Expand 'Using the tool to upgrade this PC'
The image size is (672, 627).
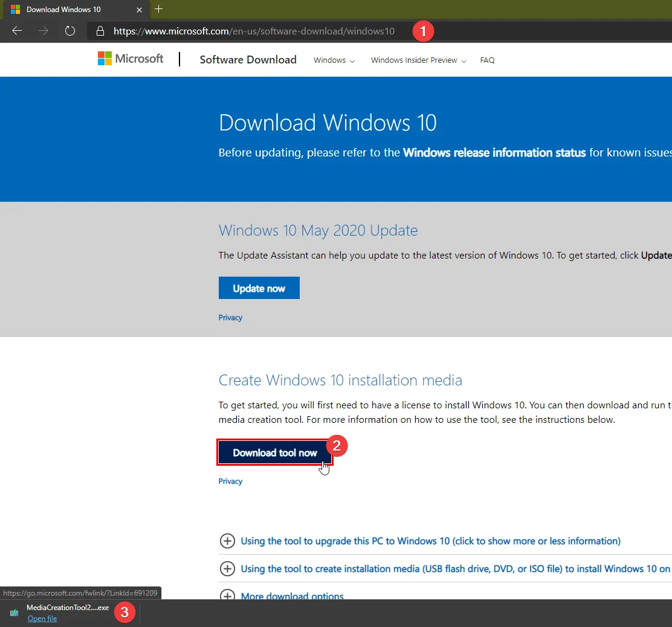point(430,541)
